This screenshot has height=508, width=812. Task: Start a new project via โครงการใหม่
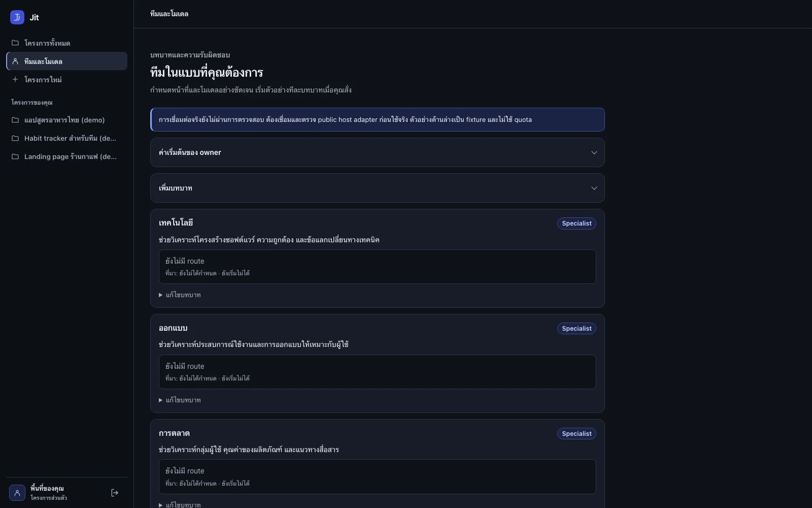(66, 79)
